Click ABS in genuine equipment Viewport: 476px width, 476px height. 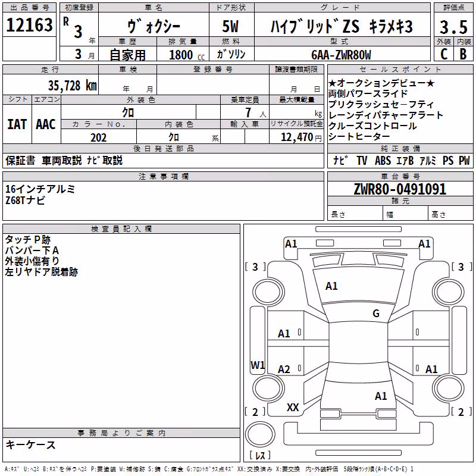click(x=383, y=161)
